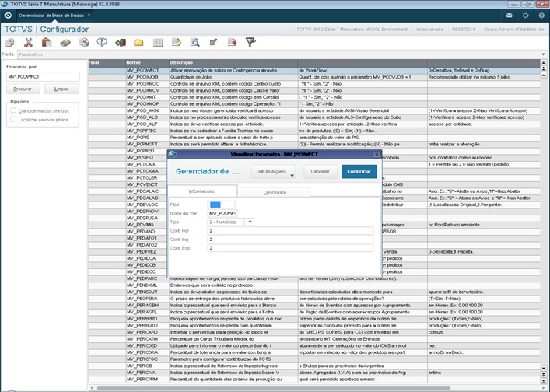Screen dimensions: 550x392
Task: Click the Cont. Esp value field
Action: pyautogui.click(x=291, y=248)
